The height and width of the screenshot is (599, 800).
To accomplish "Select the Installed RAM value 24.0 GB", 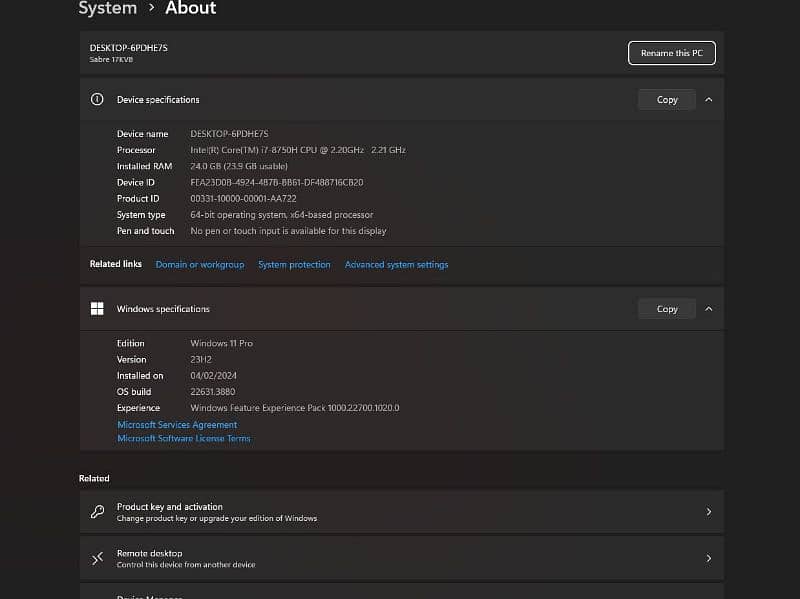I will point(239,166).
